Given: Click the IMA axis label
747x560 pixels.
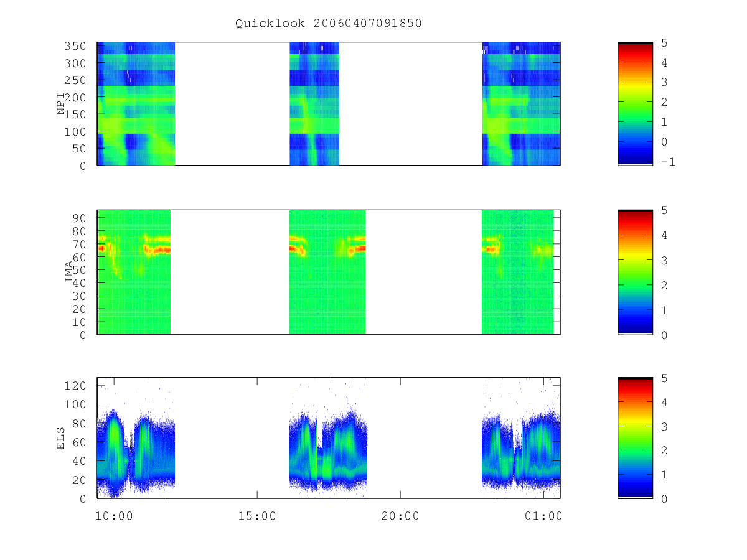Looking at the screenshot, I should [69, 272].
